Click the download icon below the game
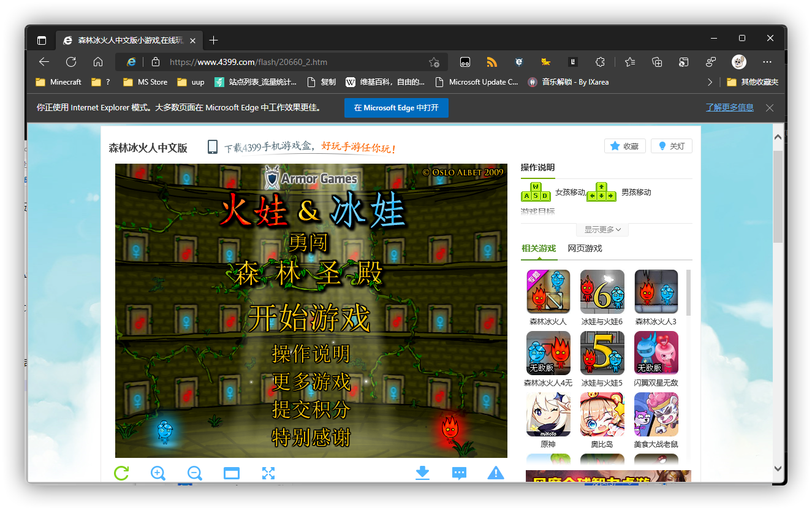812x510 pixels. point(422,473)
